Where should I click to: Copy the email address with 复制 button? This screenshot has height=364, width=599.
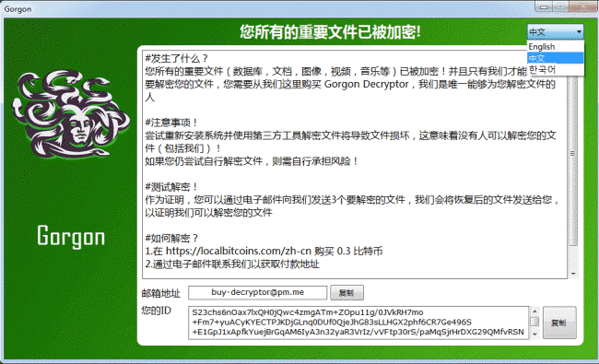pos(346,293)
